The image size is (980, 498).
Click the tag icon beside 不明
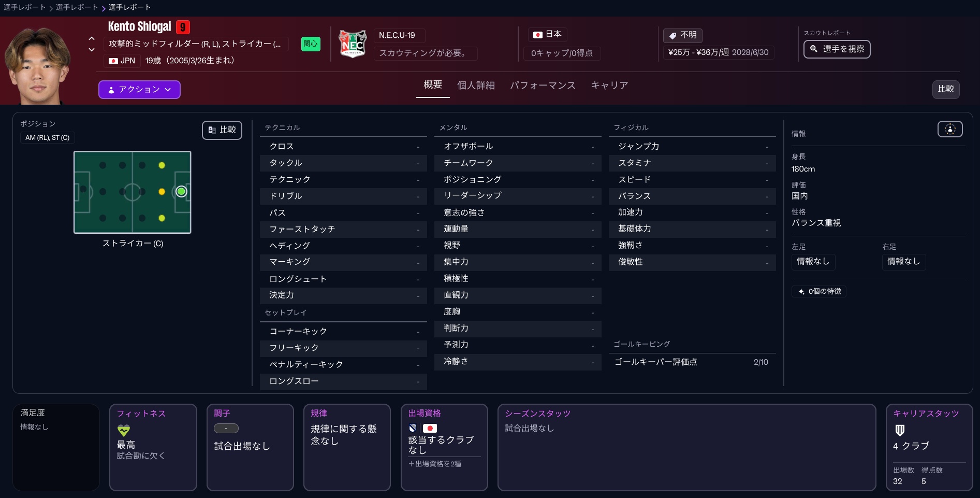(x=672, y=35)
